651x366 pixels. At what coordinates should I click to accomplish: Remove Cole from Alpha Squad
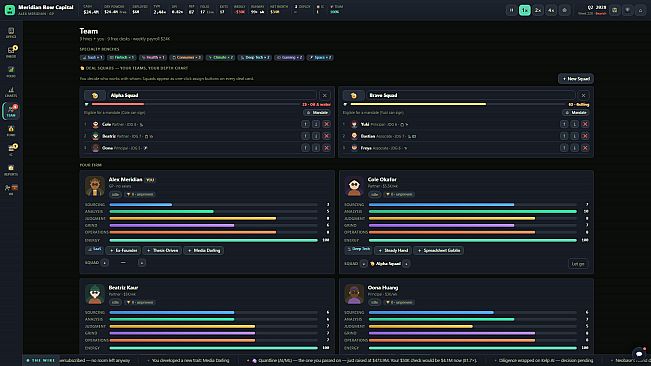(x=327, y=124)
